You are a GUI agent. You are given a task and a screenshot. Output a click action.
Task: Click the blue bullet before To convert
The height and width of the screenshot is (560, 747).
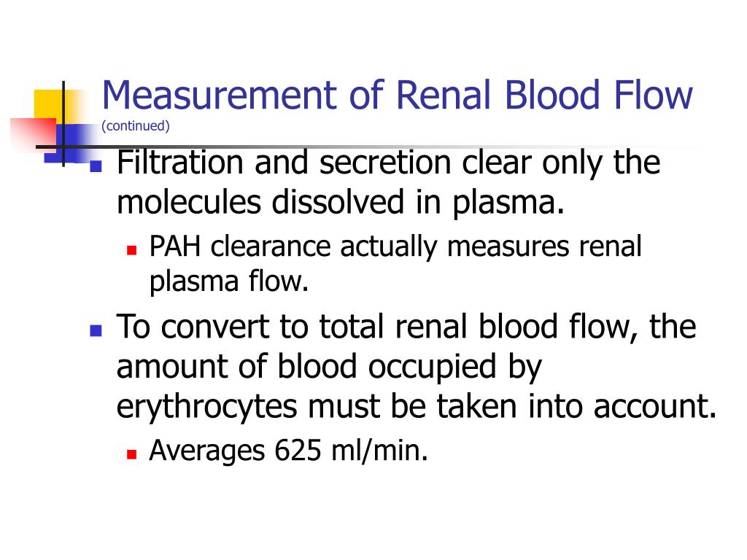[x=96, y=330]
